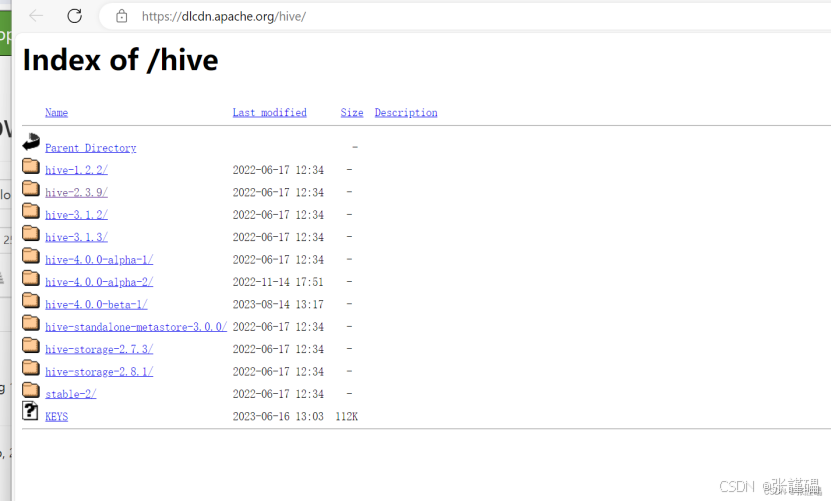Click the Parent Directory back-arrow icon
The image size is (831, 502).
(31, 142)
